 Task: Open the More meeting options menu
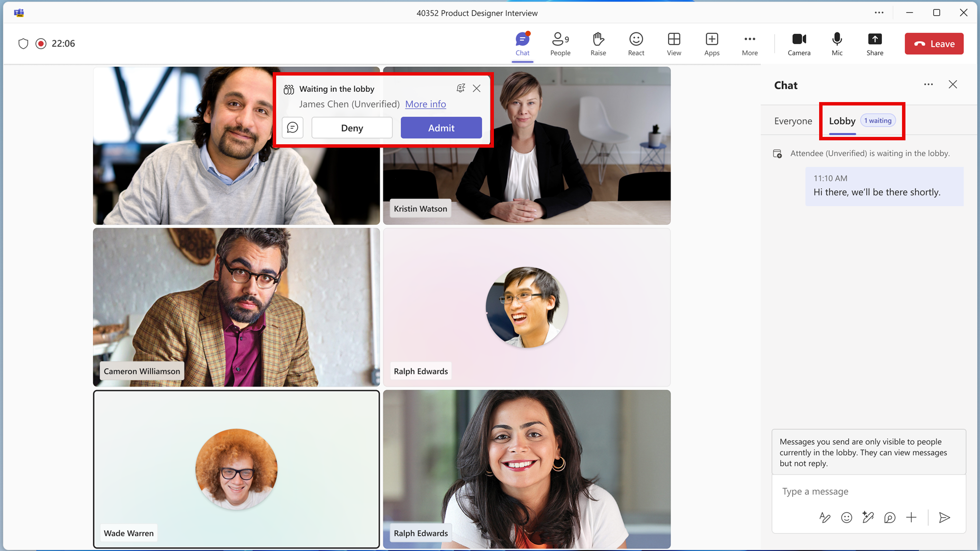point(749,44)
